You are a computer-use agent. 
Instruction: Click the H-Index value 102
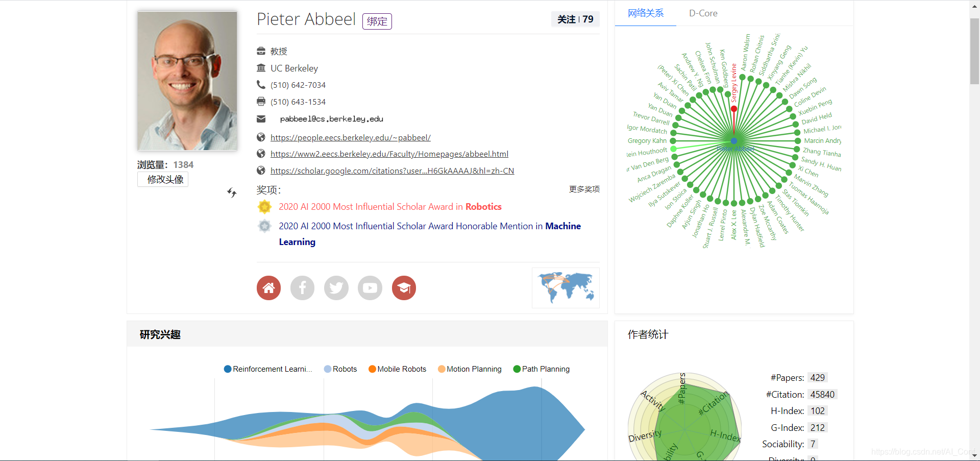(x=817, y=411)
